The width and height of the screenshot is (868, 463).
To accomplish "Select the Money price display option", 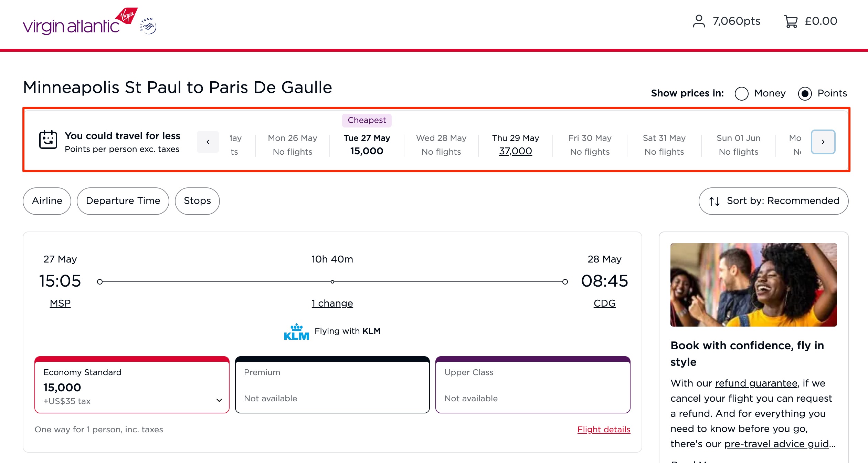I will tap(742, 93).
